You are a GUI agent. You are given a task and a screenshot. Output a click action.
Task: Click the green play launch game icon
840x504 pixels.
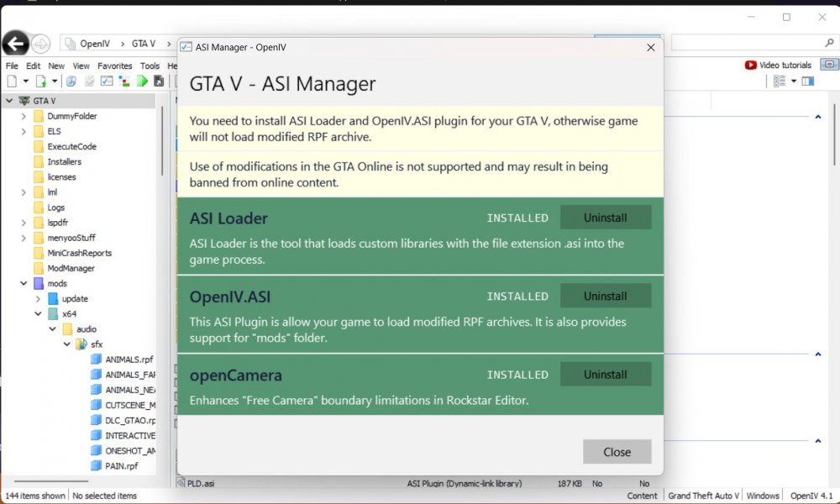click(x=142, y=81)
